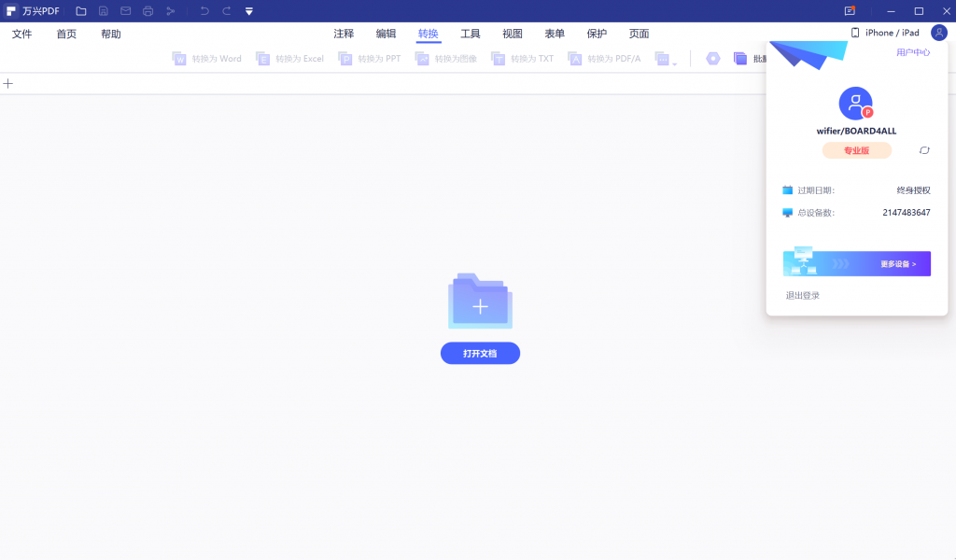956x560 pixels.
Task: Click the redo arrow icon
Action: 227,11
